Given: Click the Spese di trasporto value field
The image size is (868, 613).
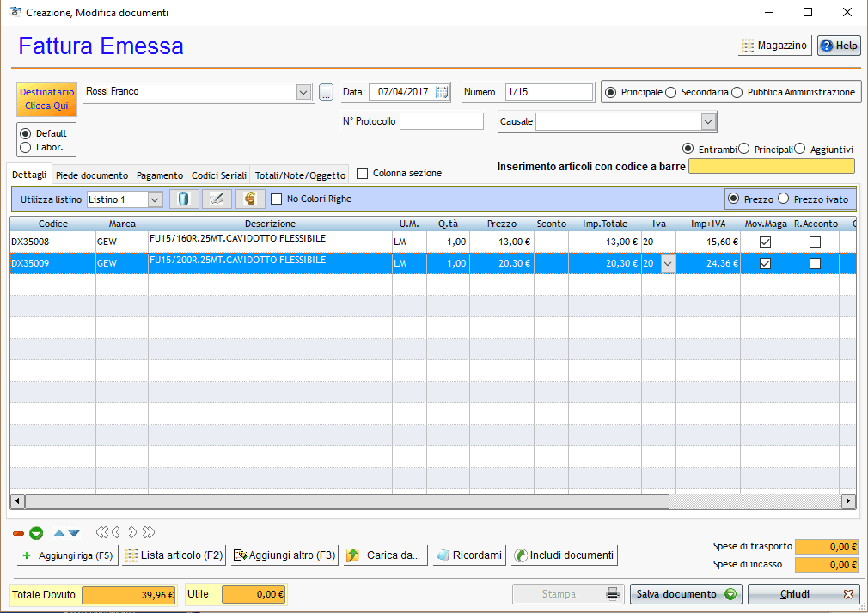Looking at the screenshot, I should 827,547.
